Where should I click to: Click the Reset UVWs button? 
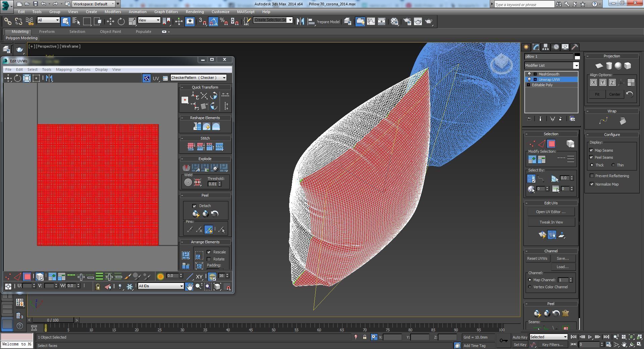537,258
